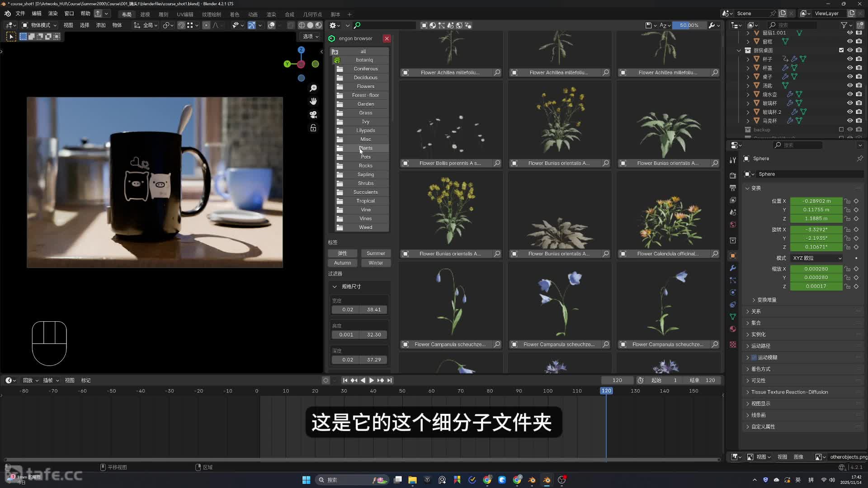This screenshot has width=868, height=488.
Task: Open the Plants category folder
Action: [365, 148]
